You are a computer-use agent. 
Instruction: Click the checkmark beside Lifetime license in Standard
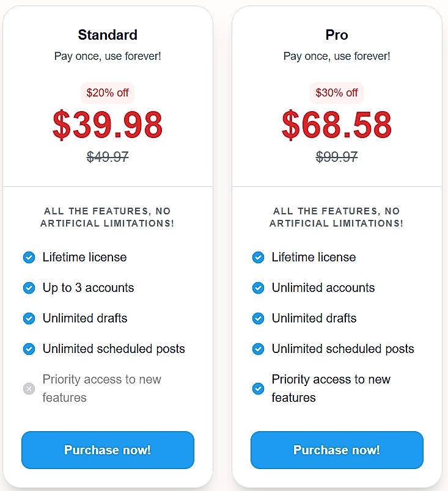(29, 257)
